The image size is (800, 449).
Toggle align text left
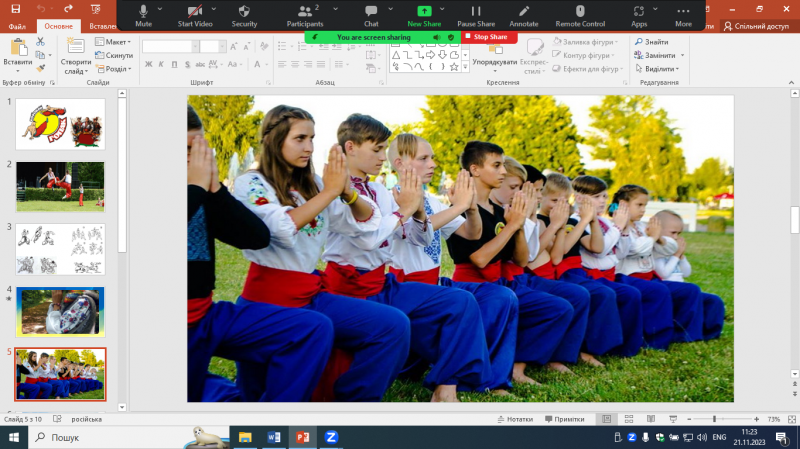coord(282,64)
